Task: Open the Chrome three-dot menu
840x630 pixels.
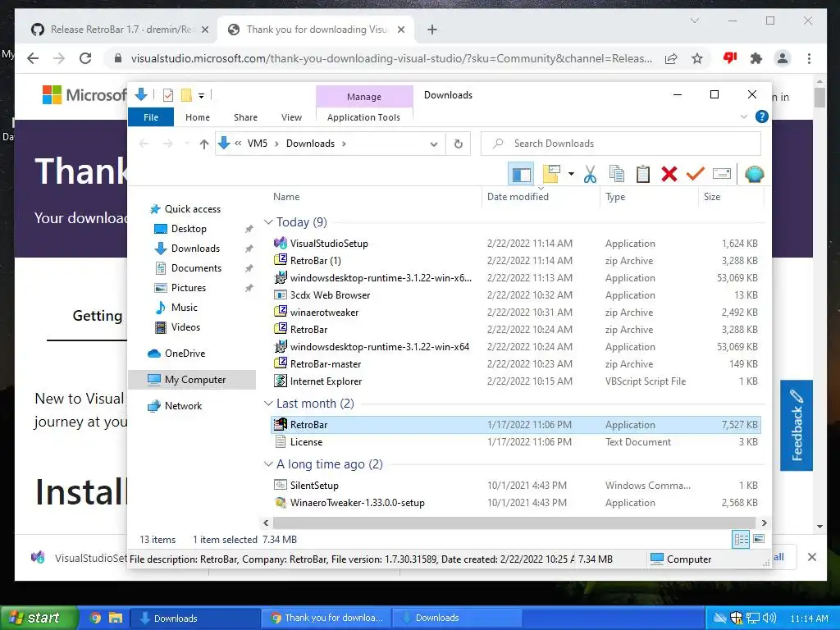Action: 809,58
